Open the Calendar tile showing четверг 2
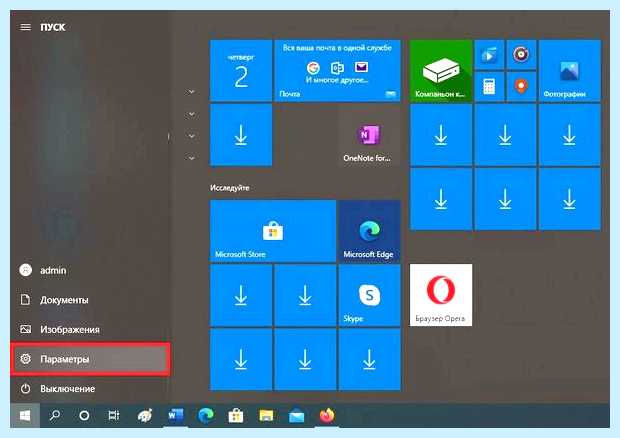Screen dimensions: 620x438 pyautogui.click(x=241, y=71)
